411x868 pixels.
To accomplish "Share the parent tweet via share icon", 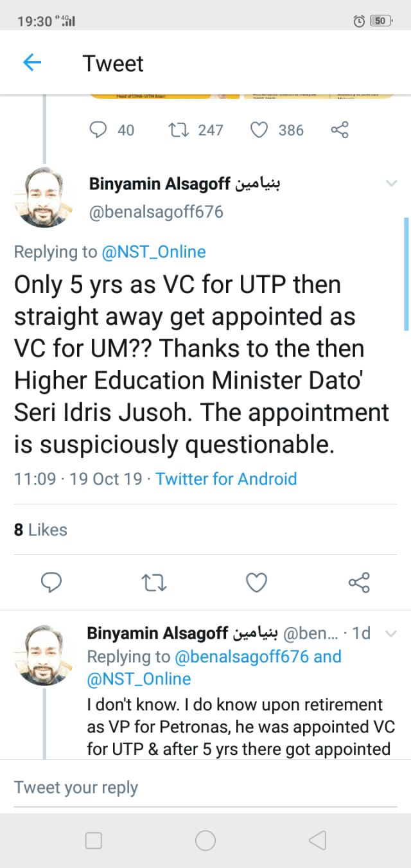I will click(x=339, y=130).
